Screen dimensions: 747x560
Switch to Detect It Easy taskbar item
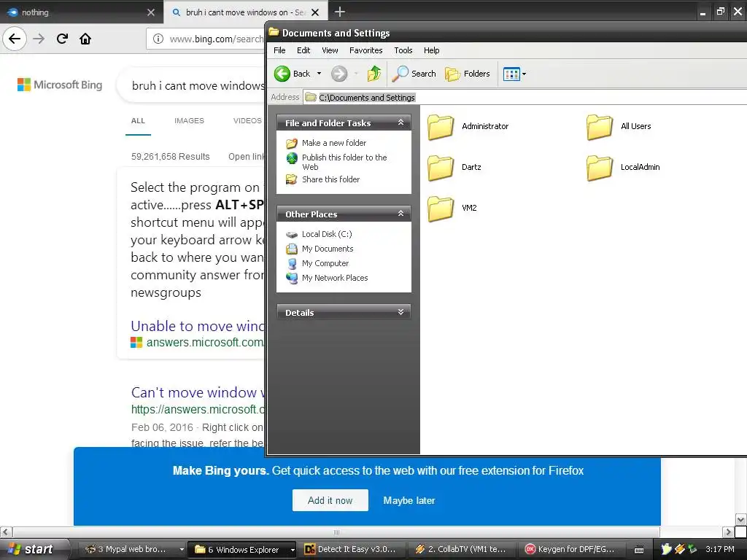(x=352, y=550)
